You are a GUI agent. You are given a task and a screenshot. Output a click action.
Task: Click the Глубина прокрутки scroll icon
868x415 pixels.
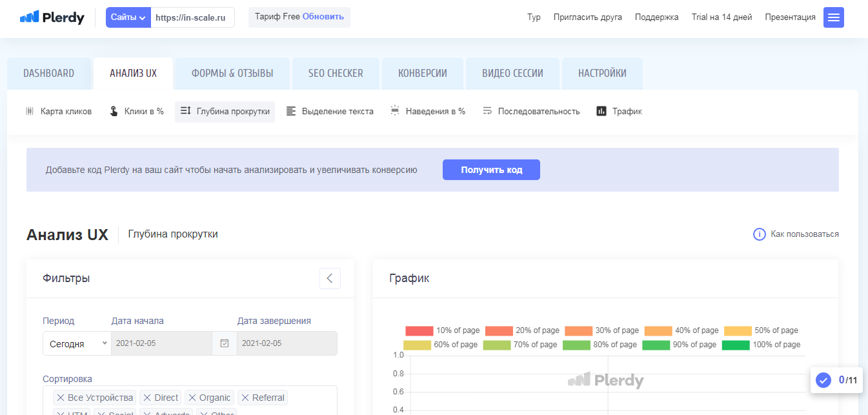185,111
